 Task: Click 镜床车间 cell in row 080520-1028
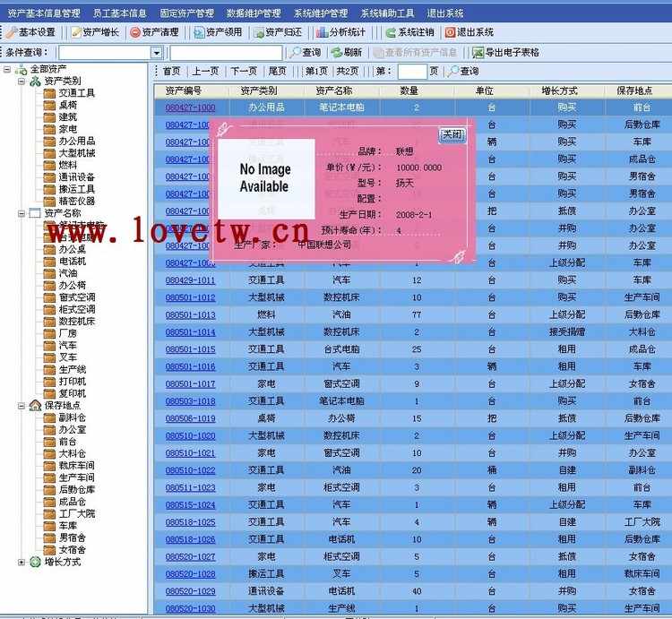click(x=642, y=574)
